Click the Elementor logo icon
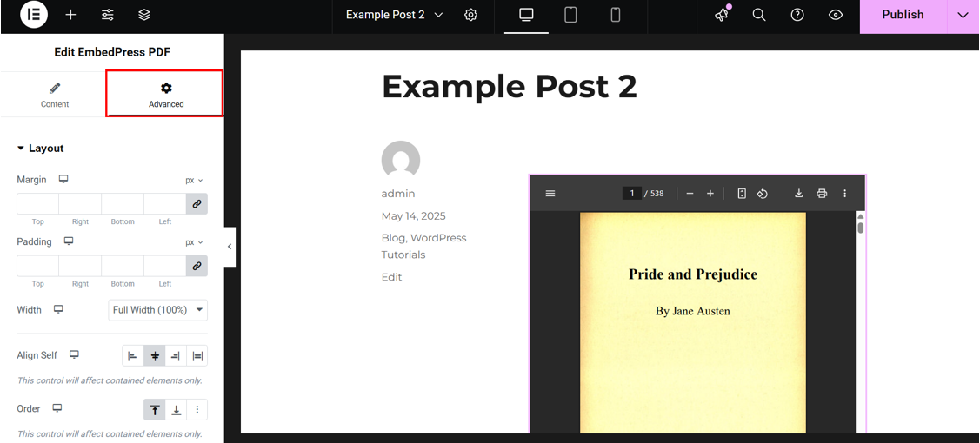980x443 pixels. [x=34, y=15]
